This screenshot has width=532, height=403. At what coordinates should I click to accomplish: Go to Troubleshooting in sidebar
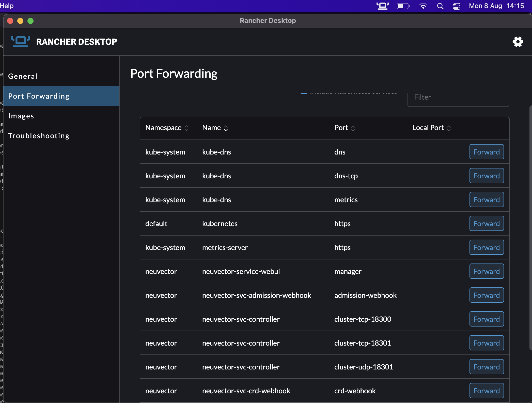pyautogui.click(x=39, y=136)
